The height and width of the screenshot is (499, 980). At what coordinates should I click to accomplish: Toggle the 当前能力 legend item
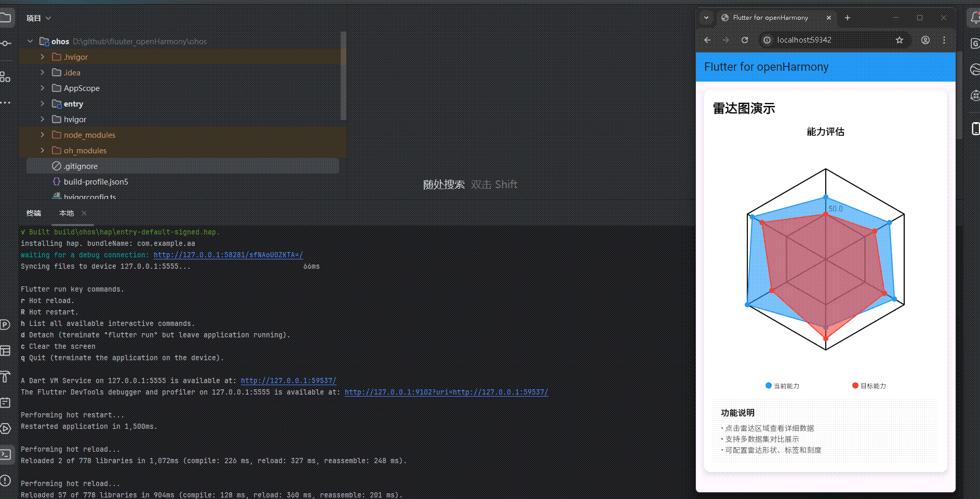782,386
